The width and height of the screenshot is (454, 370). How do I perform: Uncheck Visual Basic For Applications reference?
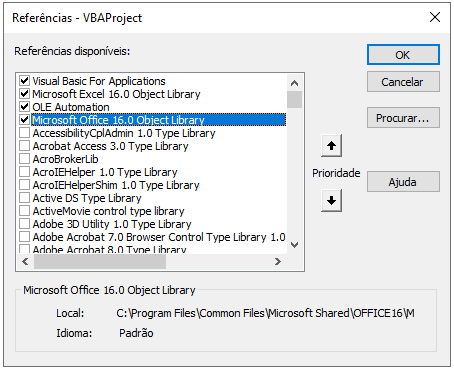(x=24, y=81)
